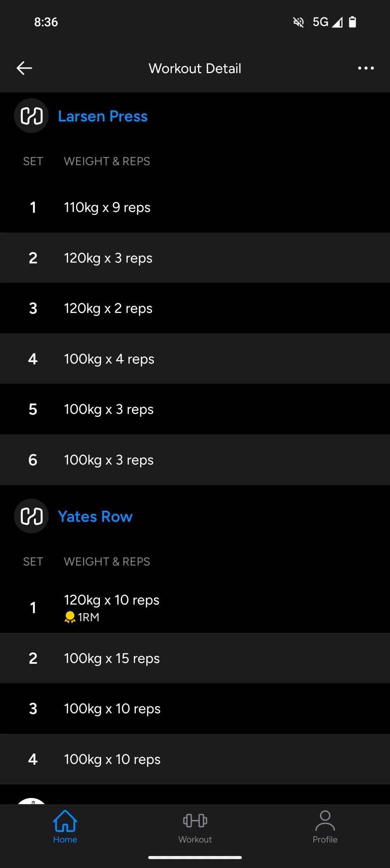
Task: Tap the dumbbell Workout icon
Action: coord(195,820)
